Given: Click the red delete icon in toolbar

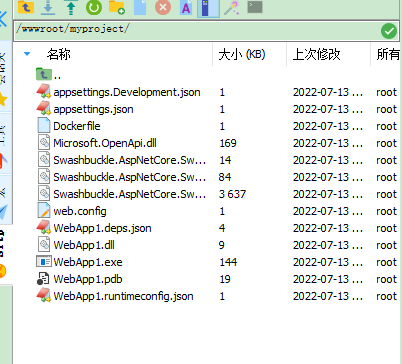Looking at the screenshot, I should 163,7.
